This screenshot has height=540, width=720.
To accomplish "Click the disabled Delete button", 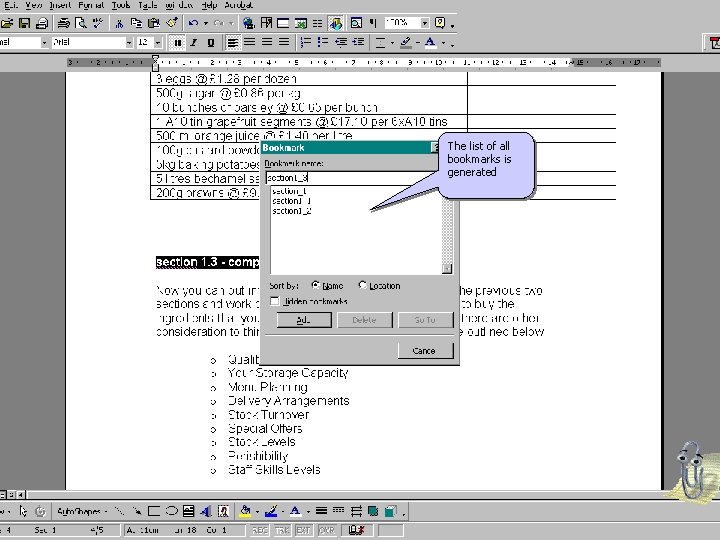I will point(365,320).
